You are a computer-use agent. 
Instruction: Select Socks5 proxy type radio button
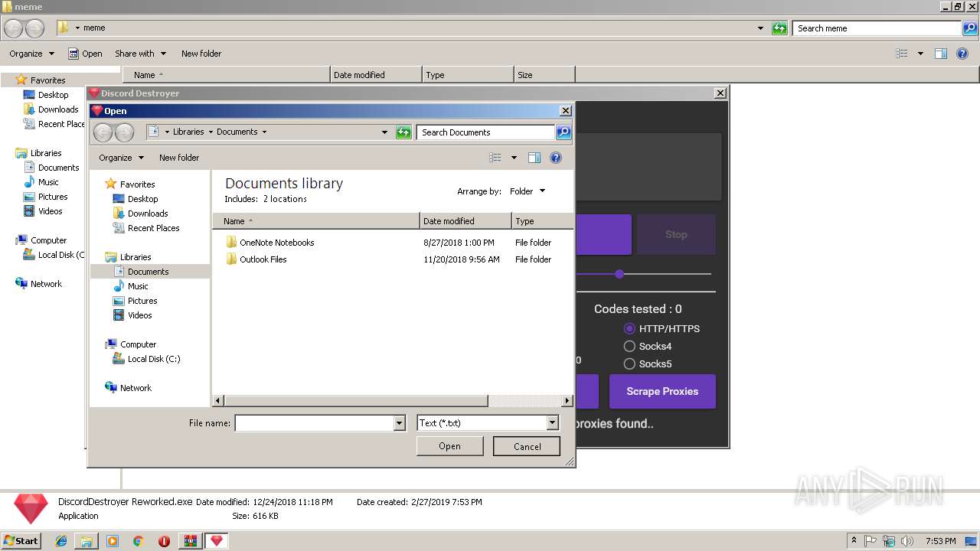pos(629,364)
